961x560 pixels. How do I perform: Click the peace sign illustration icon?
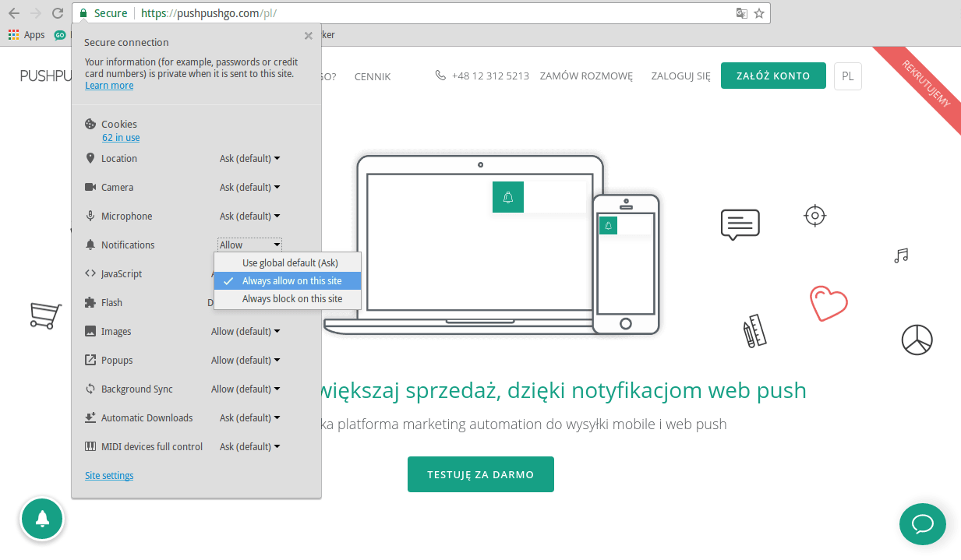pos(917,340)
